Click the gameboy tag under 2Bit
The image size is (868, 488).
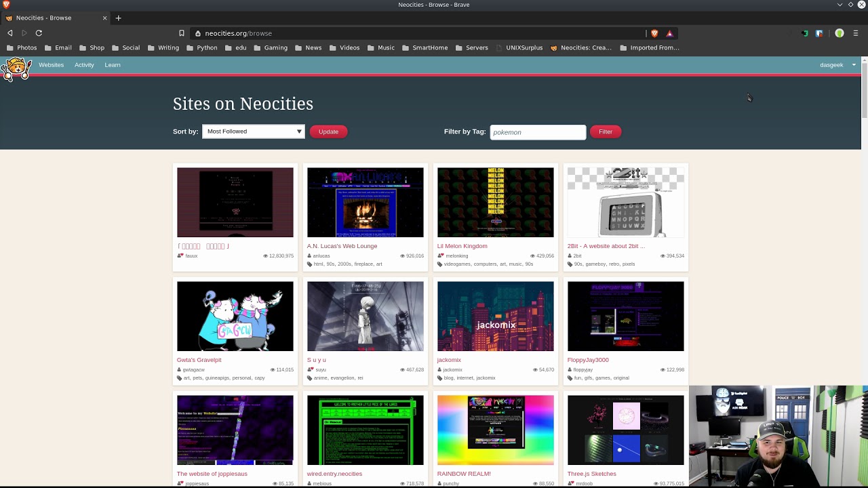pyautogui.click(x=595, y=264)
